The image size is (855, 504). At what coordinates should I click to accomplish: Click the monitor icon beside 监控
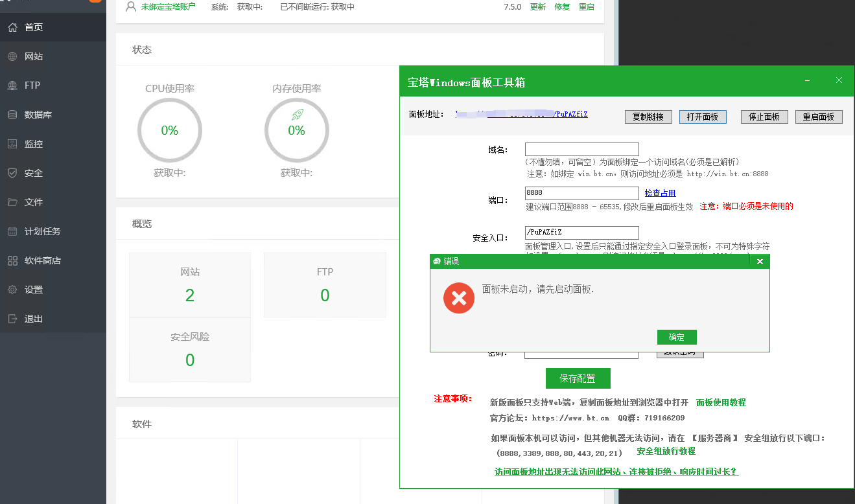tap(12, 144)
